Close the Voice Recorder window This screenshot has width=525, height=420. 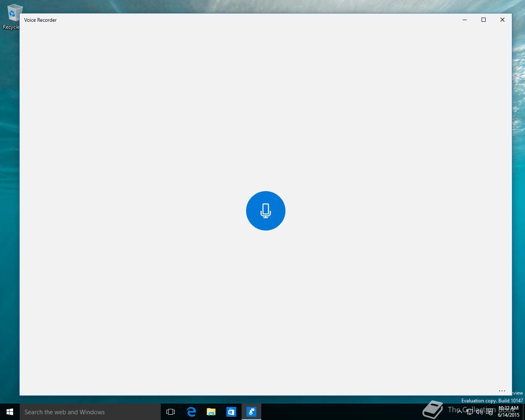(x=502, y=20)
